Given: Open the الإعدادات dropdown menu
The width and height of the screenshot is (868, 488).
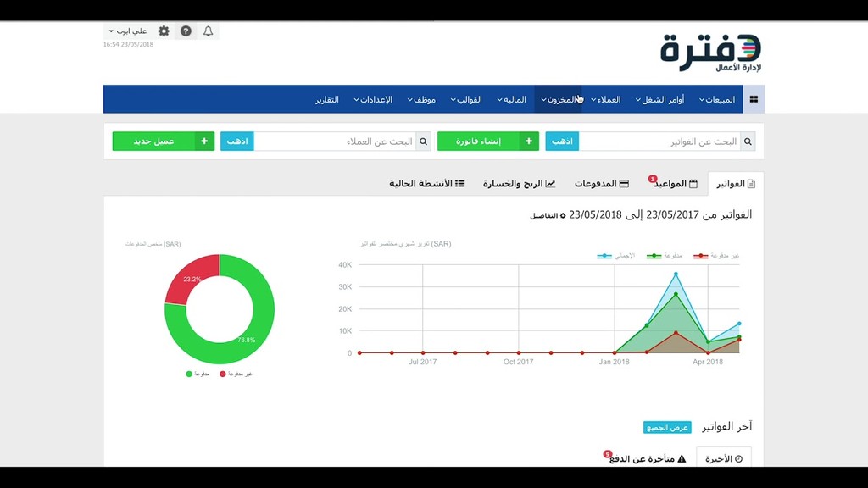Looking at the screenshot, I should pos(373,100).
